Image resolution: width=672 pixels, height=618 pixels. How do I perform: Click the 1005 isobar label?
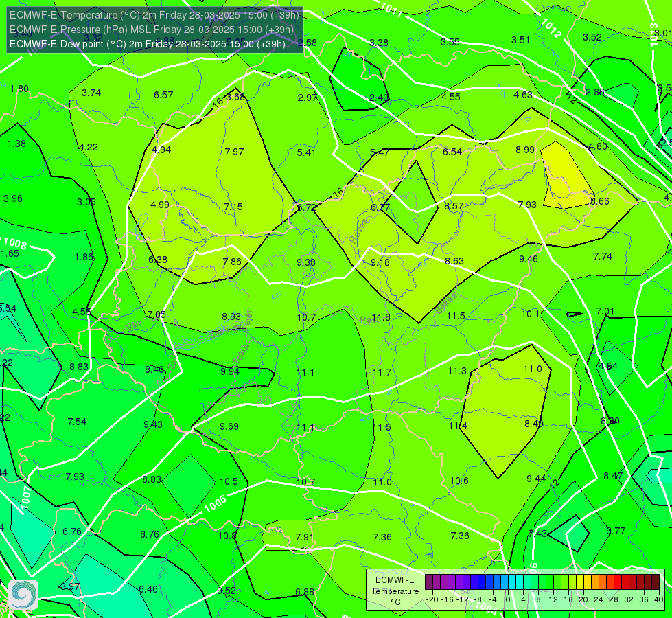(215, 503)
